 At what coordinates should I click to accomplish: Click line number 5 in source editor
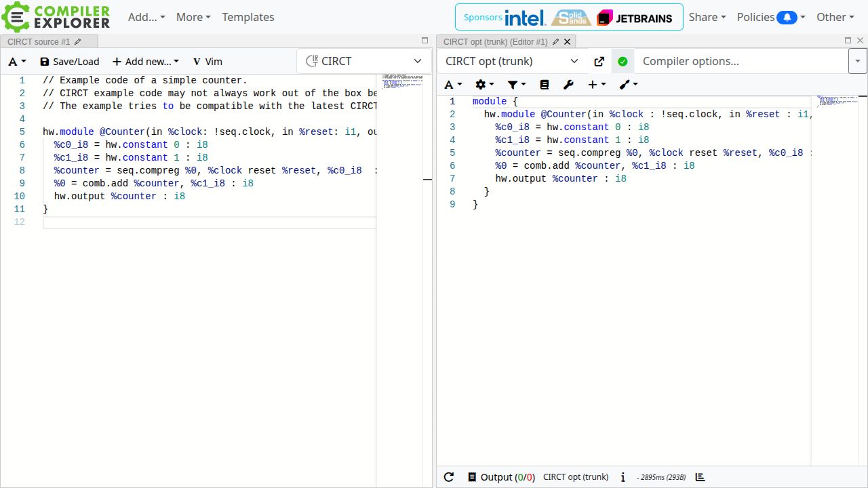coord(22,132)
